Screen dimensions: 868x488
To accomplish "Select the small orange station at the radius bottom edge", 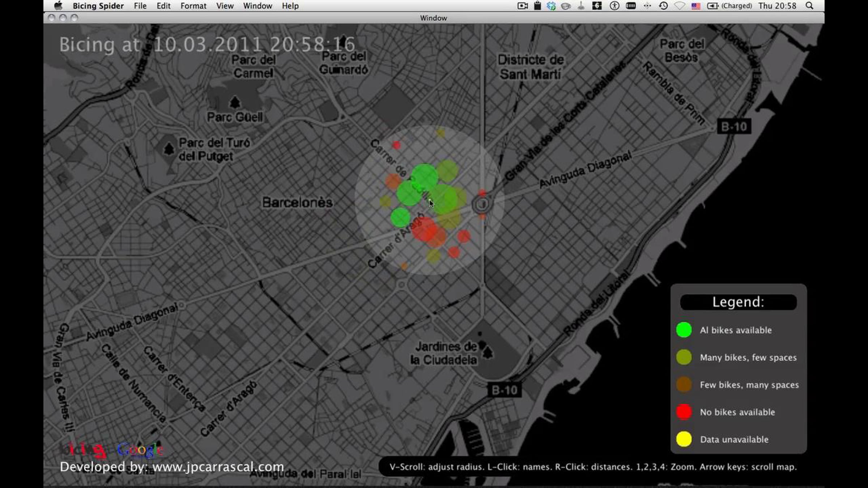I will click(404, 266).
